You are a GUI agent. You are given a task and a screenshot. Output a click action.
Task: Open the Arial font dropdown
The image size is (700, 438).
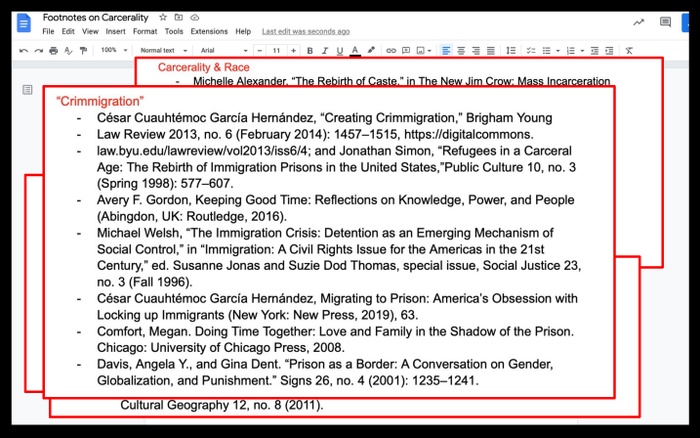coord(224,50)
